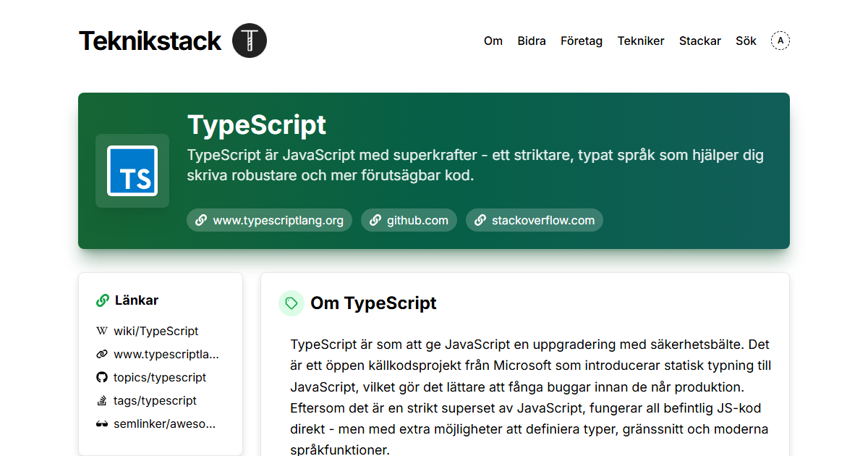868x456 pixels.
Task: Open the Teknikstack home title link
Action: (x=150, y=41)
